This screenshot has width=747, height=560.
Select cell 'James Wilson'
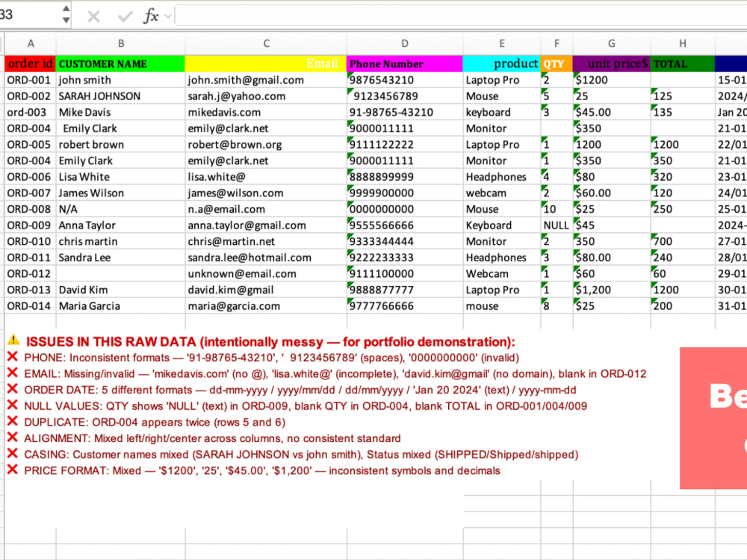(x=120, y=193)
